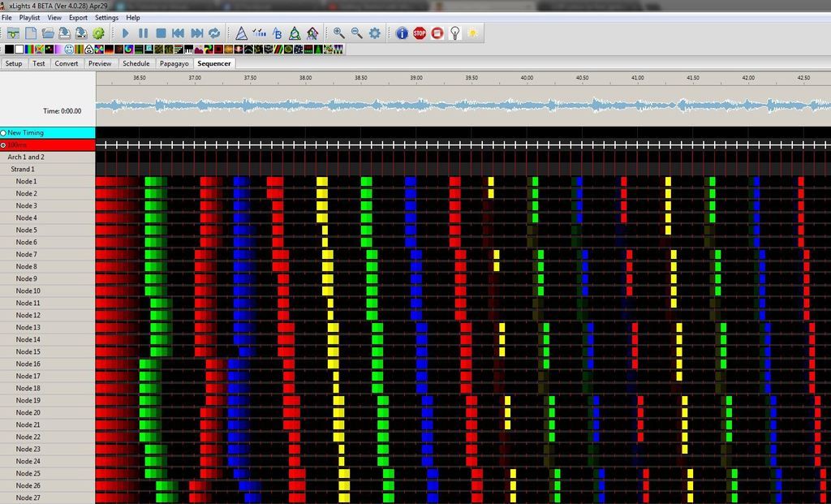This screenshot has height=504, width=831.
Task: Click the red circle stop-square icon
Action: (437, 33)
